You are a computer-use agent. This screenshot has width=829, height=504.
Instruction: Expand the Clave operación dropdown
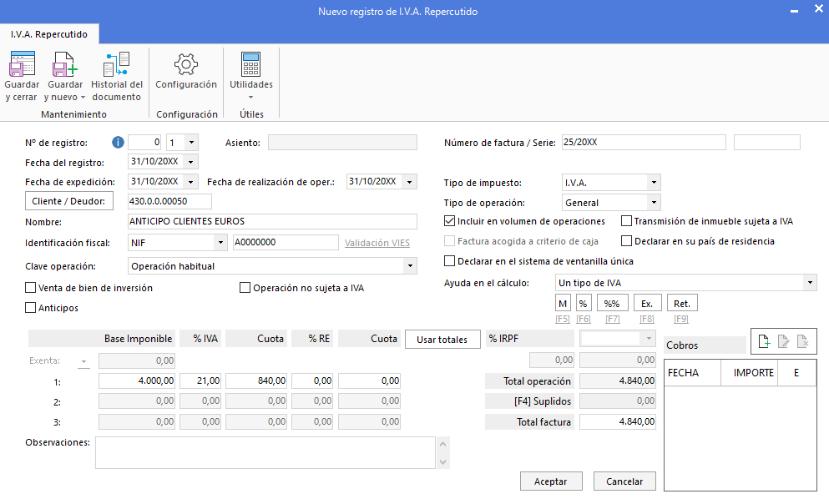[x=410, y=266]
